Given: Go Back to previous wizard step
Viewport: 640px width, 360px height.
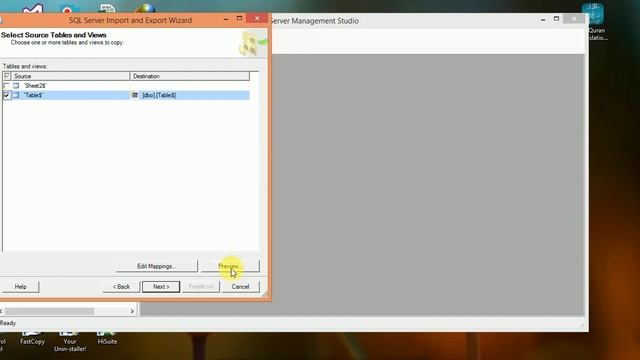Looking at the screenshot, I should pyautogui.click(x=121, y=287).
